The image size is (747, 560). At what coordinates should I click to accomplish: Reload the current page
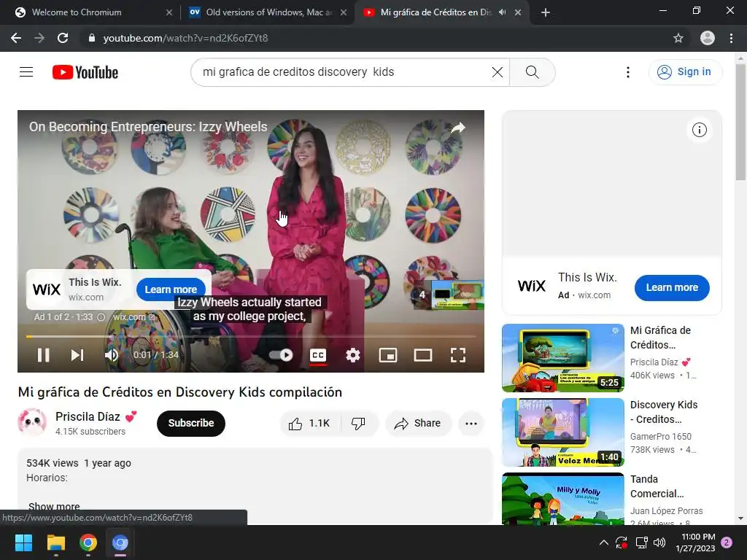pyautogui.click(x=63, y=38)
